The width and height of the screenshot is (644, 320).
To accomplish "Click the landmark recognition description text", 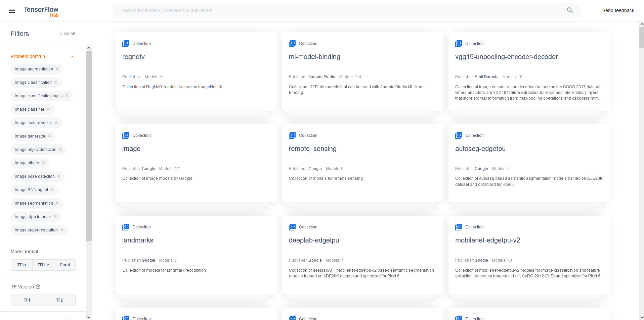I will 164,270.
